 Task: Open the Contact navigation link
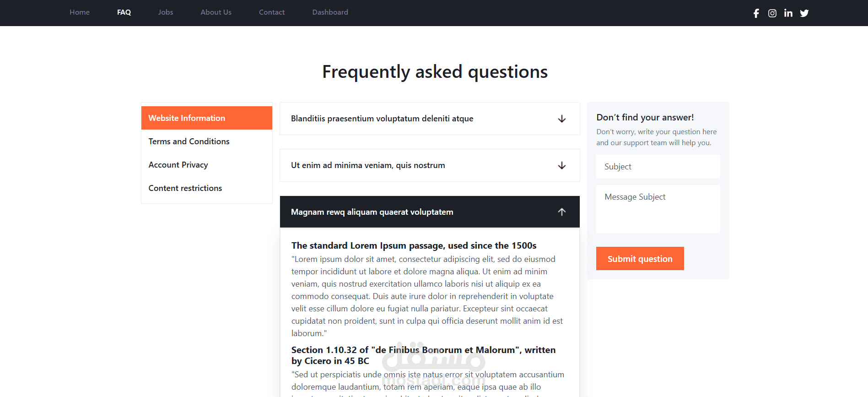pyautogui.click(x=272, y=12)
